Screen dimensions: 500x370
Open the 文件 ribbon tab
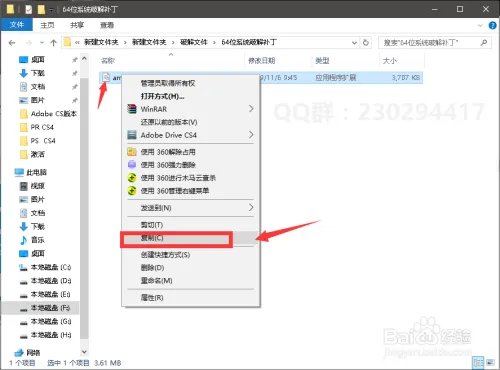pos(17,25)
